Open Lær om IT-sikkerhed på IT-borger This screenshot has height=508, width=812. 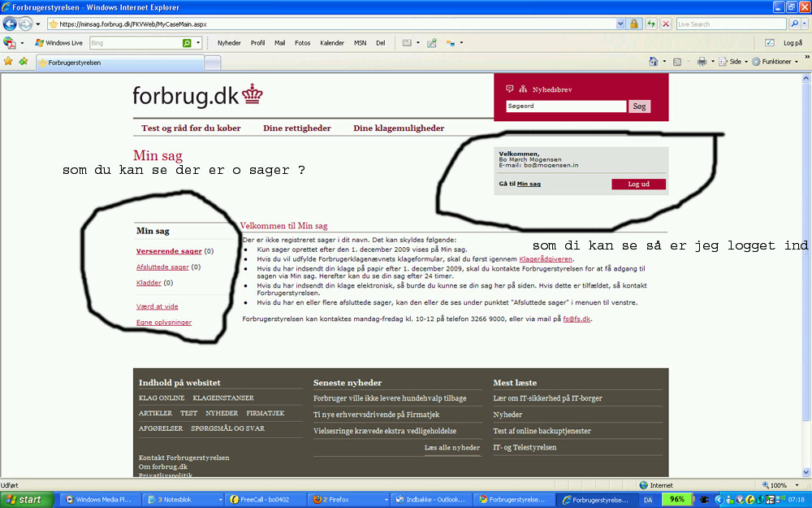547,398
